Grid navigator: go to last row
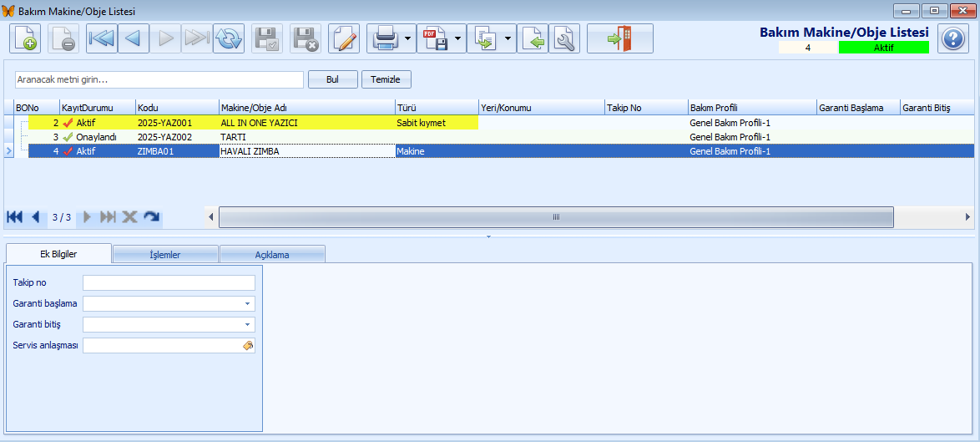Viewport: 980px width, 442px height. click(x=109, y=217)
